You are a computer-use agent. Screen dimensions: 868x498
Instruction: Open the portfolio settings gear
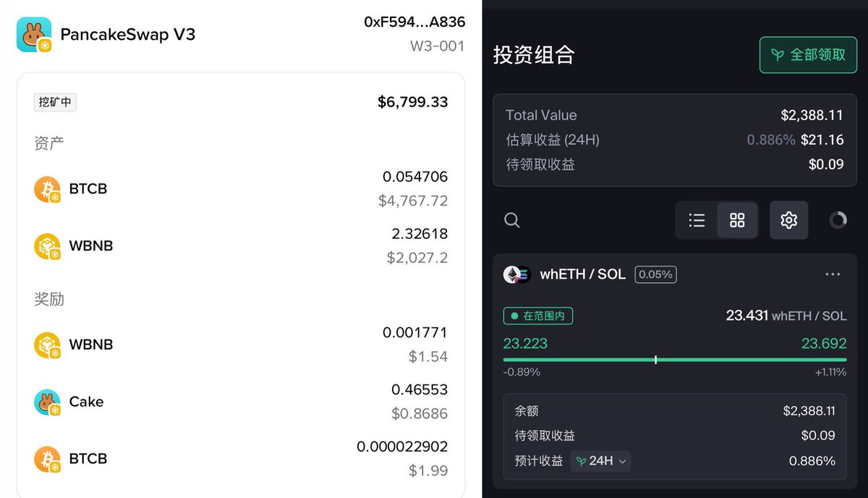click(x=788, y=220)
